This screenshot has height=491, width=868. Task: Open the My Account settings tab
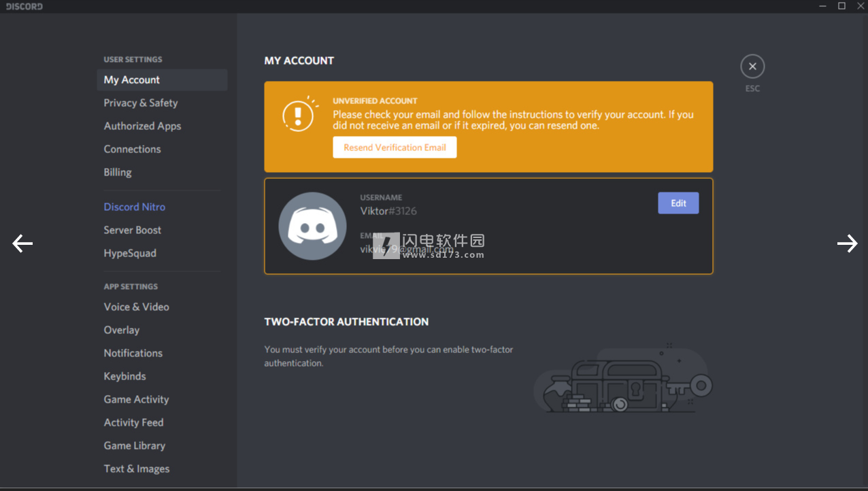point(162,80)
